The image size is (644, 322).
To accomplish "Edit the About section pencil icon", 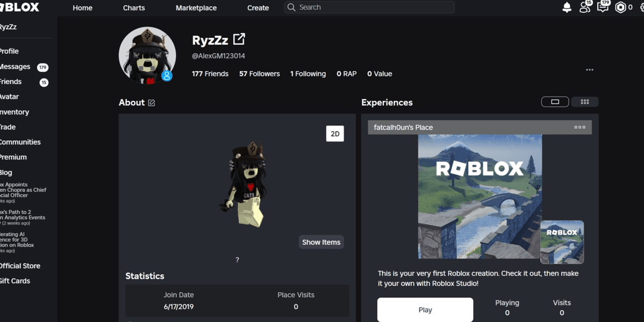I will pyautogui.click(x=151, y=103).
